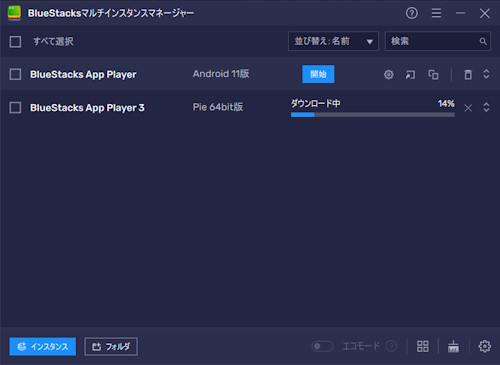
Task: Close the Multi-Instance Manager window
Action: click(485, 13)
